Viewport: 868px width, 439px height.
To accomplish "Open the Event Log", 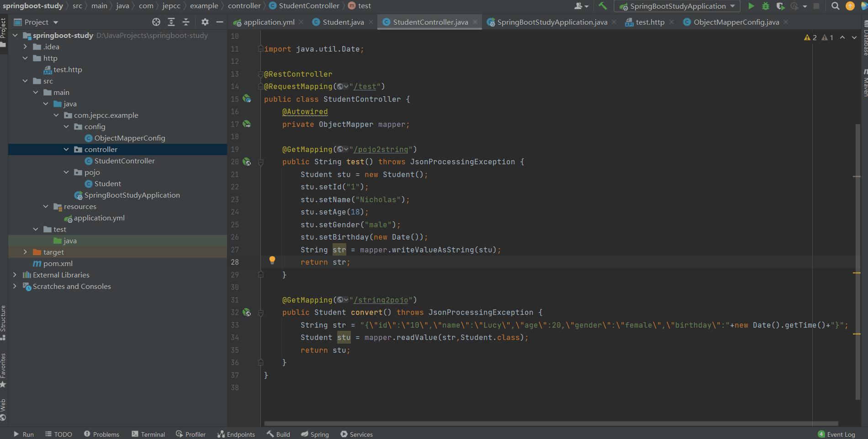I will point(836,434).
